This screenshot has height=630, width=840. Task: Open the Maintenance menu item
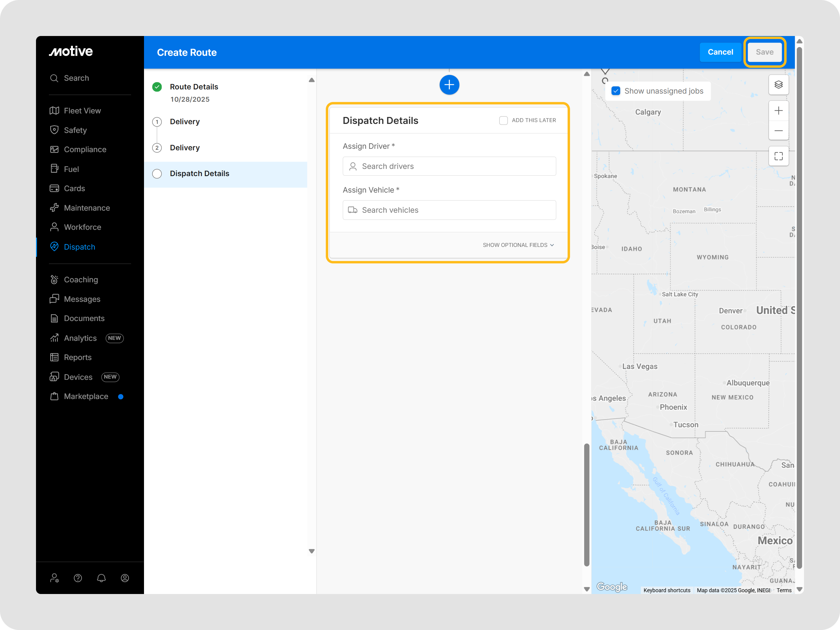(87, 208)
